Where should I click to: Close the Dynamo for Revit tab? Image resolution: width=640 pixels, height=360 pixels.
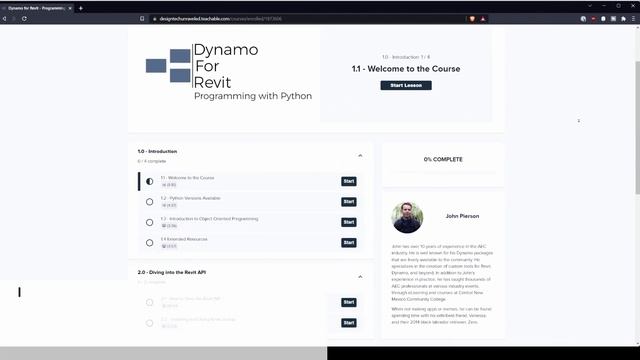coord(70,8)
